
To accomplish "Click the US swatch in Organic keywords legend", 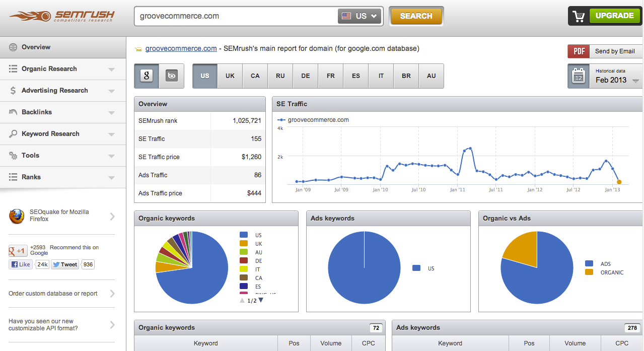I will tap(244, 235).
